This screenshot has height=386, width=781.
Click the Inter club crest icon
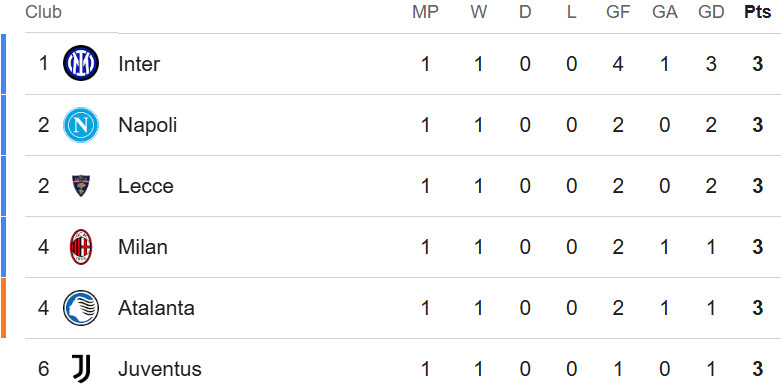coord(81,63)
